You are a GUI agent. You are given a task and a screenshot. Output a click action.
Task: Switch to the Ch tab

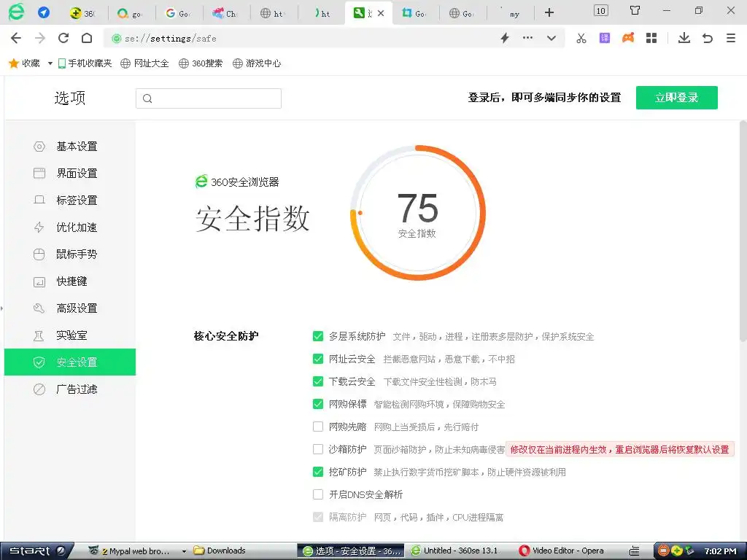(x=226, y=13)
